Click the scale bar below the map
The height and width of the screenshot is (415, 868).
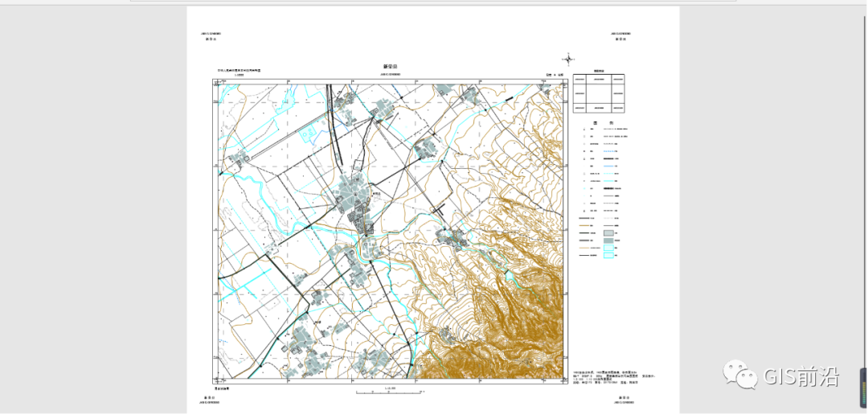389,392
